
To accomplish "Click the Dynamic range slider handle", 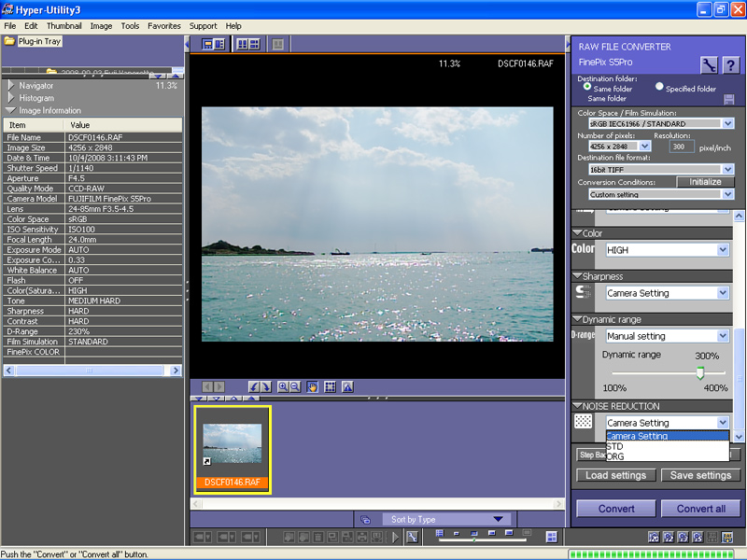I will click(x=701, y=372).
